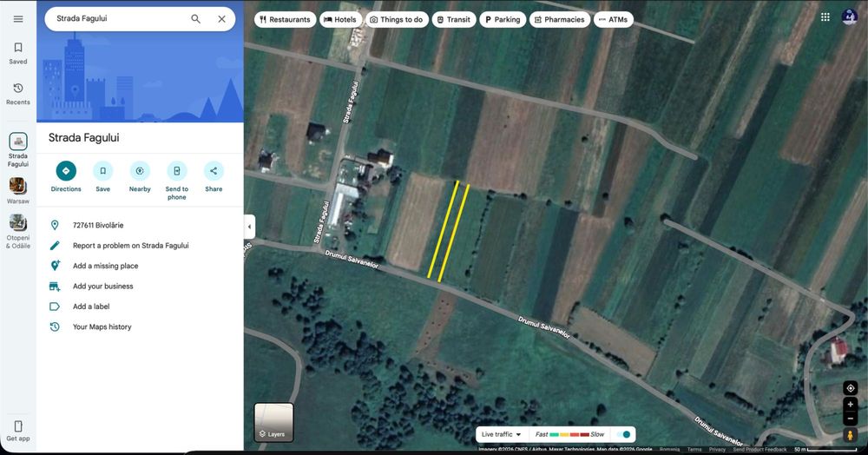Click the 727611 Bivolărie address row
This screenshot has width=868, height=455.
click(140, 225)
